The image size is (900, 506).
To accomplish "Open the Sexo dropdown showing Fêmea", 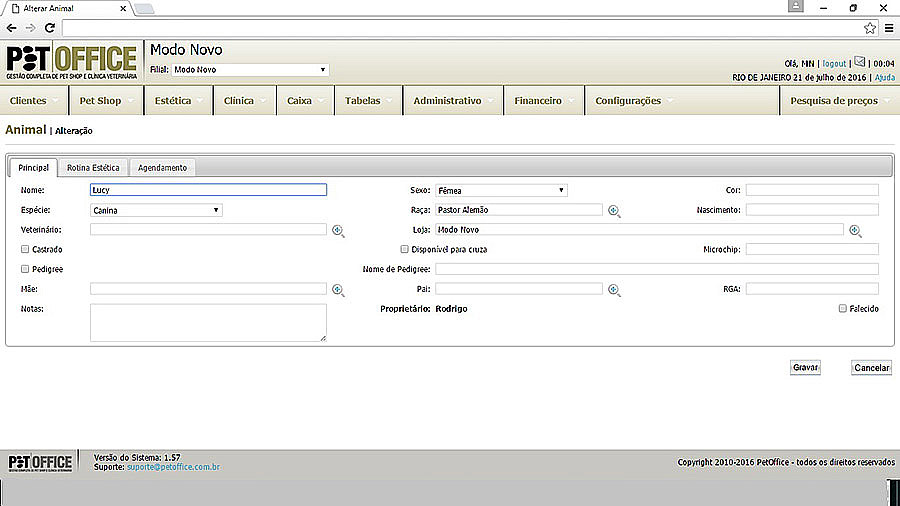I will 501,190.
